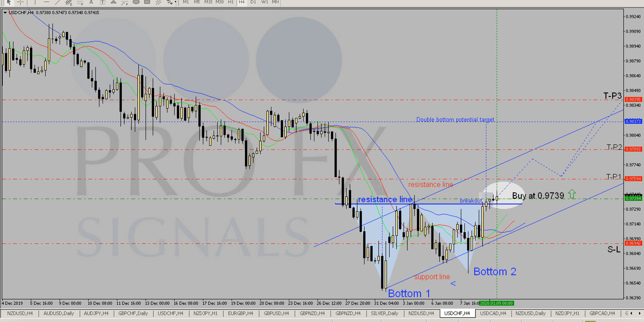The height and width of the screenshot is (322, 644).
Task: Switch to the USDCAD,H4 chart tab
Action: [493, 313]
